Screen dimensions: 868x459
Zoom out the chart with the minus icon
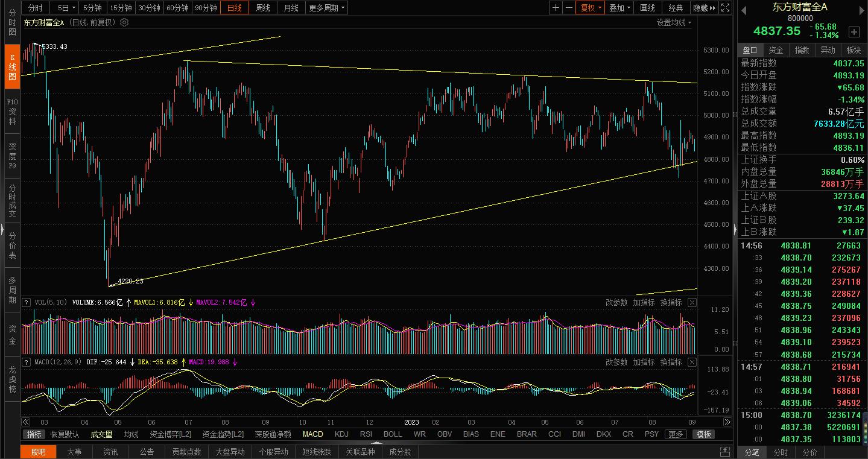(x=568, y=8)
